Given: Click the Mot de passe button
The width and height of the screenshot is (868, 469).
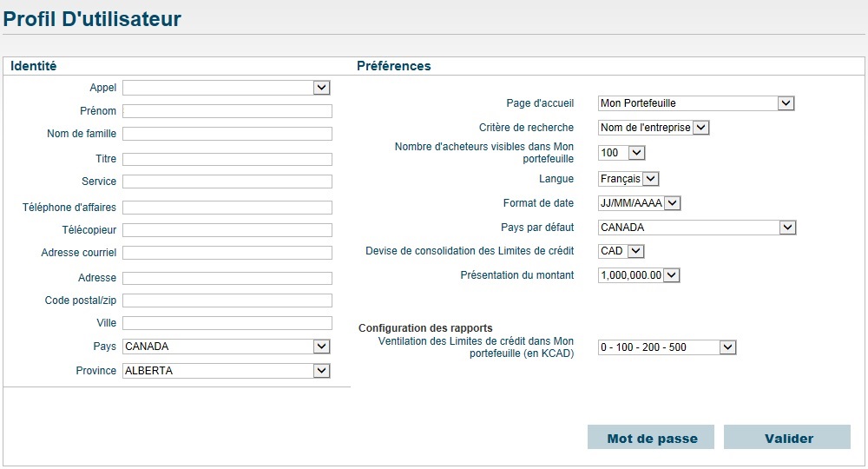Looking at the screenshot, I should coord(651,438).
